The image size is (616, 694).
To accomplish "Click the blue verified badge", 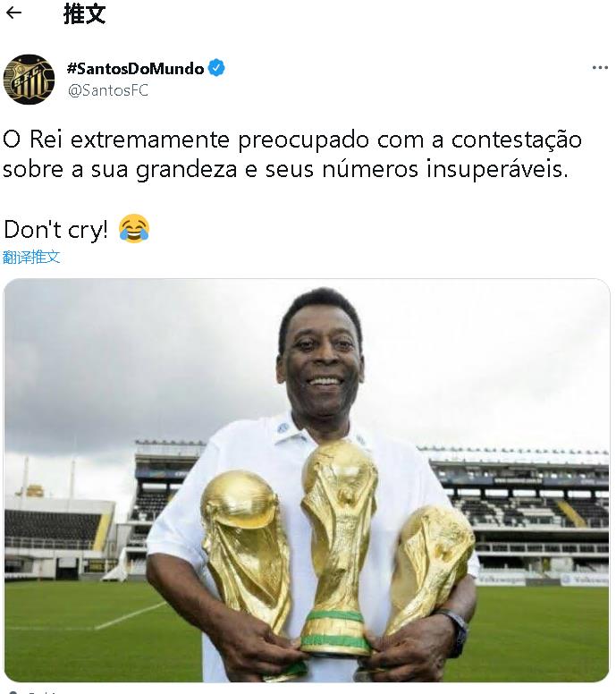I will (x=216, y=68).
